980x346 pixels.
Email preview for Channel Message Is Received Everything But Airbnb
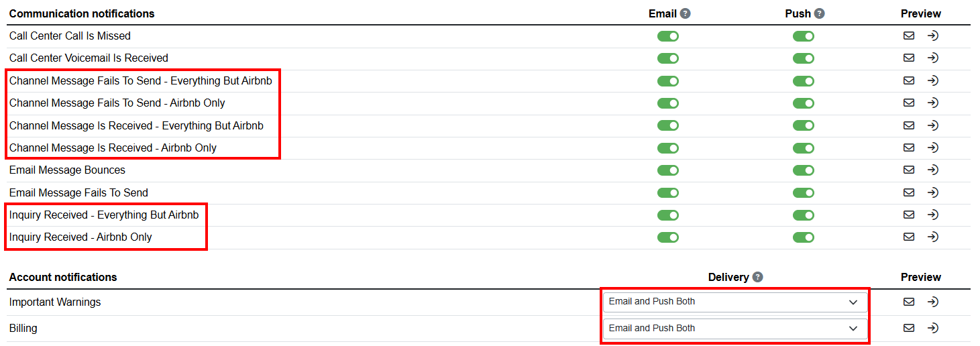[909, 125]
